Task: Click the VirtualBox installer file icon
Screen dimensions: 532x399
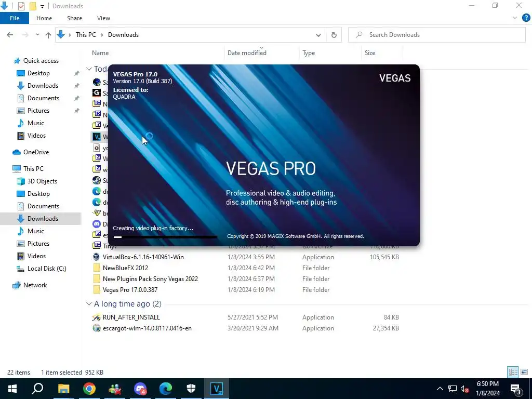Action: click(97, 257)
